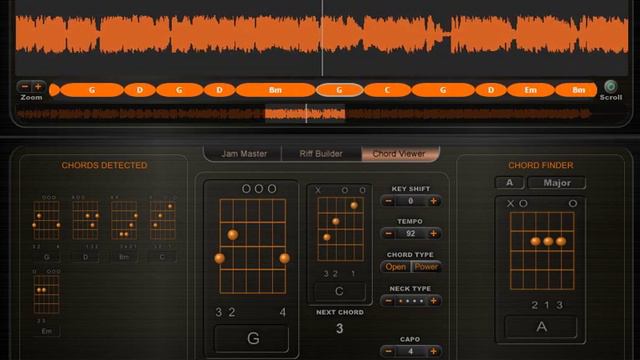Screen dimensions: 640x360
Task: Select the C chord segment in timeline
Action: tap(387, 90)
